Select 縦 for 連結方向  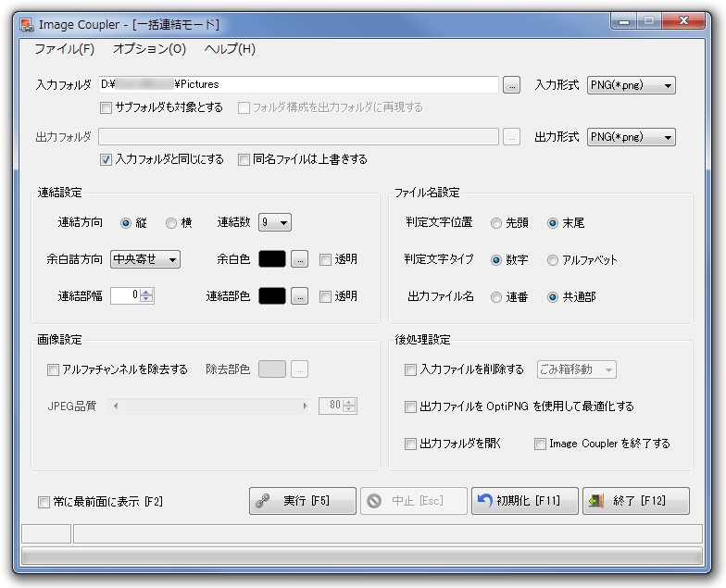pos(126,223)
